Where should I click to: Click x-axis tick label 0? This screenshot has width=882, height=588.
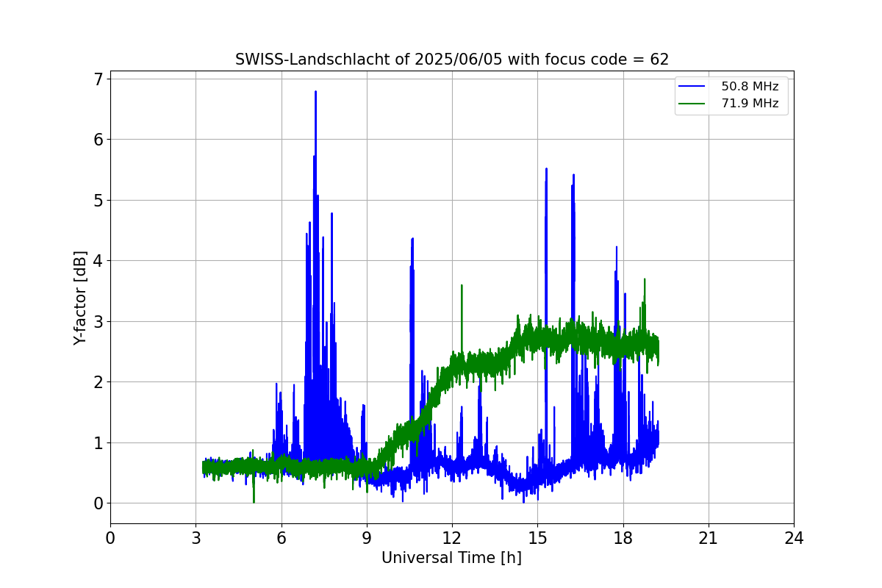[x=110, y=537]
